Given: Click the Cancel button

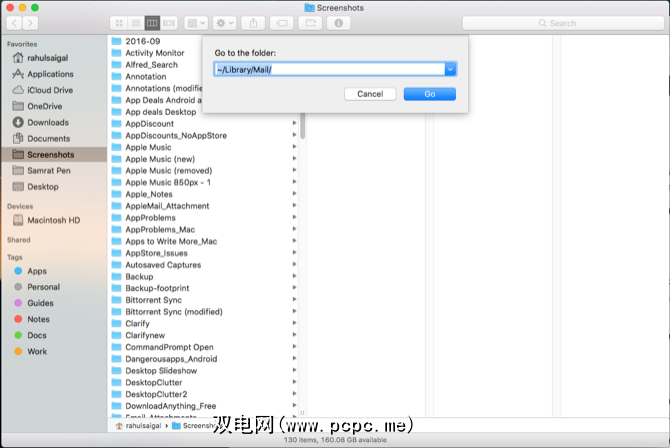Looking at the screenshot, I should tap(370, 94).
